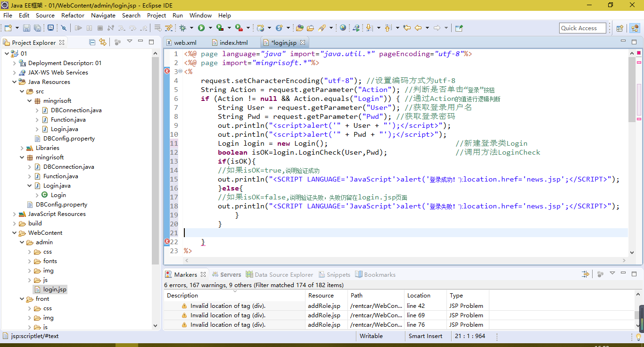
Task: Open the New file dropdown arrow
Action: [x=17, y=28]
